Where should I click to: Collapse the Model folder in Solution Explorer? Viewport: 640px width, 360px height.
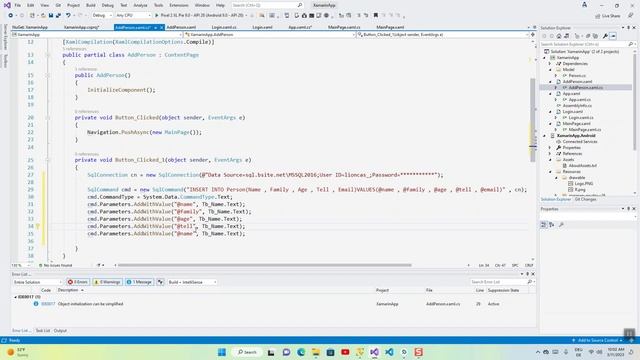coord(550,70)
